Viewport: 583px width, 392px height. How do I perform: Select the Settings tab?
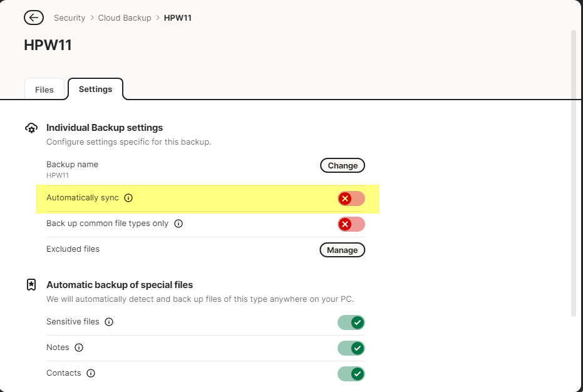coord(95,89)
